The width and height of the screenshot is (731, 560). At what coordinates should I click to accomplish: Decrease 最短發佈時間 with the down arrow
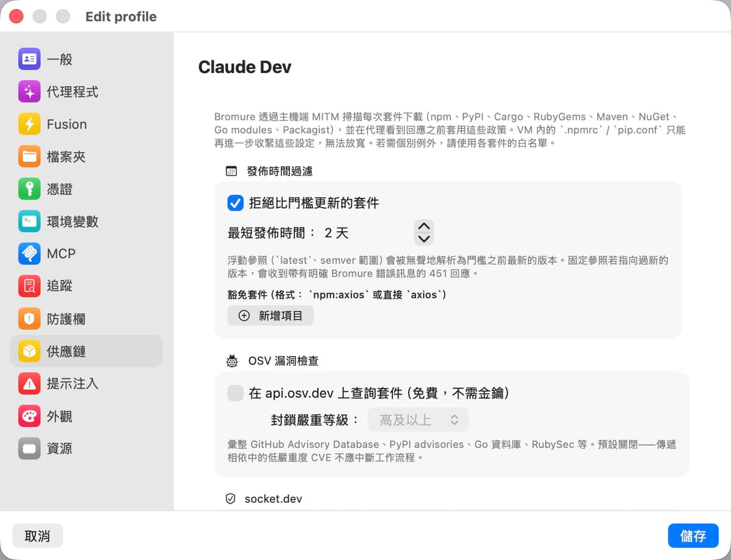(424, 239)
